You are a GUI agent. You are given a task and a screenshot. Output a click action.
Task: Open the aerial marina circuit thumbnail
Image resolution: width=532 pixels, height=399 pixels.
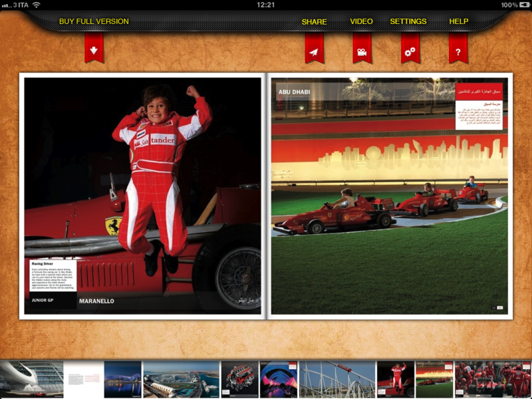[x=182, y=379]
